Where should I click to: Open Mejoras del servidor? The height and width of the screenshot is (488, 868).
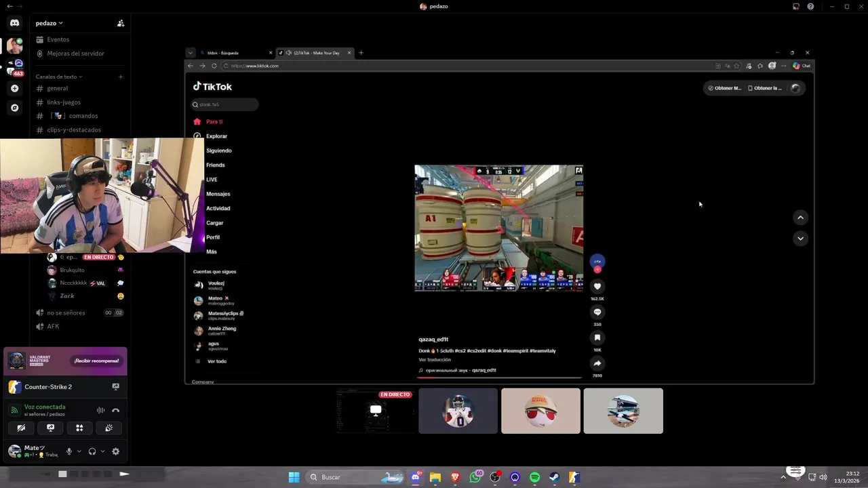70,54
